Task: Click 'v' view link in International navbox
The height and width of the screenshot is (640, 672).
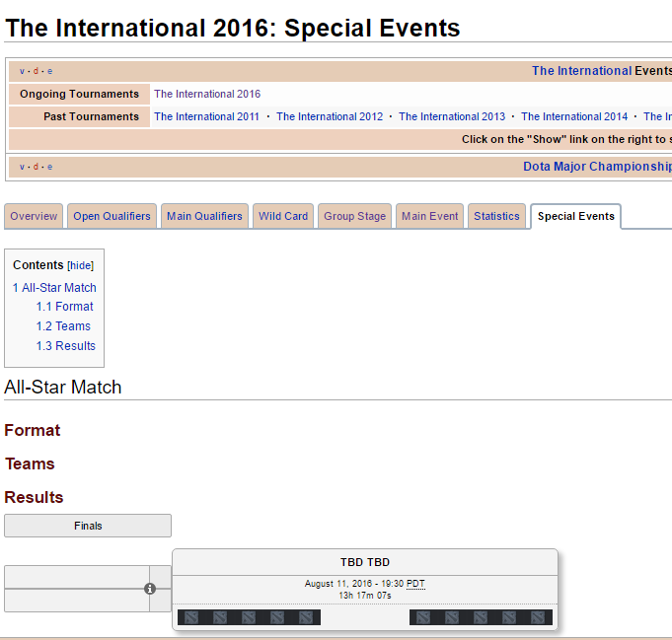Action: tap(22, 71)
